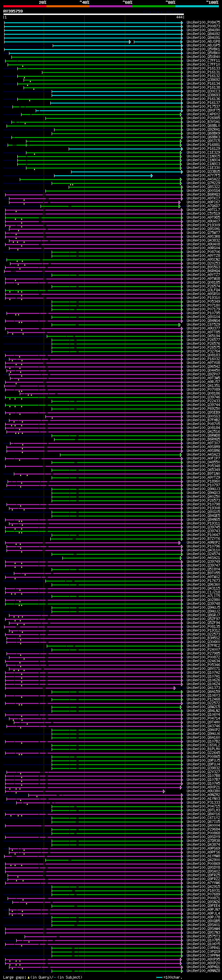Select the UniRef100_Q75WT7 label
Screen dimensions: 222x980
point(203,233)
